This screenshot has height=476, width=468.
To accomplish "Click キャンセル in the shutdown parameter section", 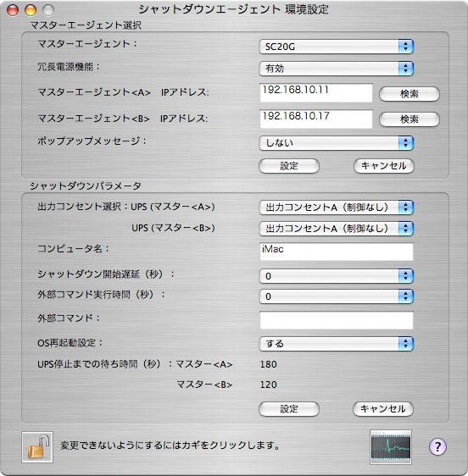I will pyautogui.click(x=383, y=409).
